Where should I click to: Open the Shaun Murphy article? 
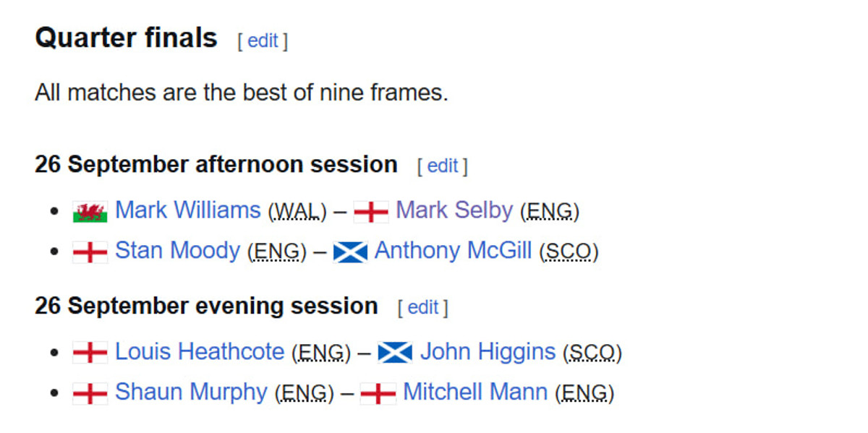191,392
